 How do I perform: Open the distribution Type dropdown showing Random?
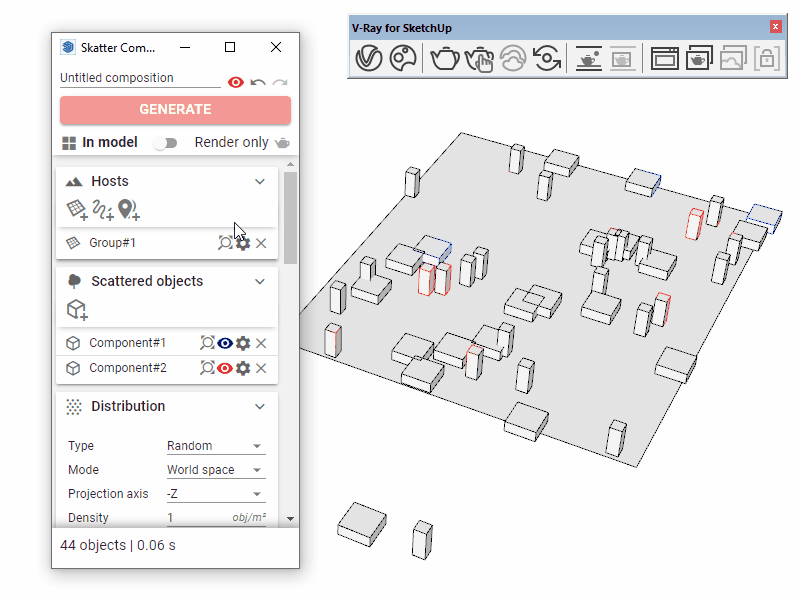(214, 446)
